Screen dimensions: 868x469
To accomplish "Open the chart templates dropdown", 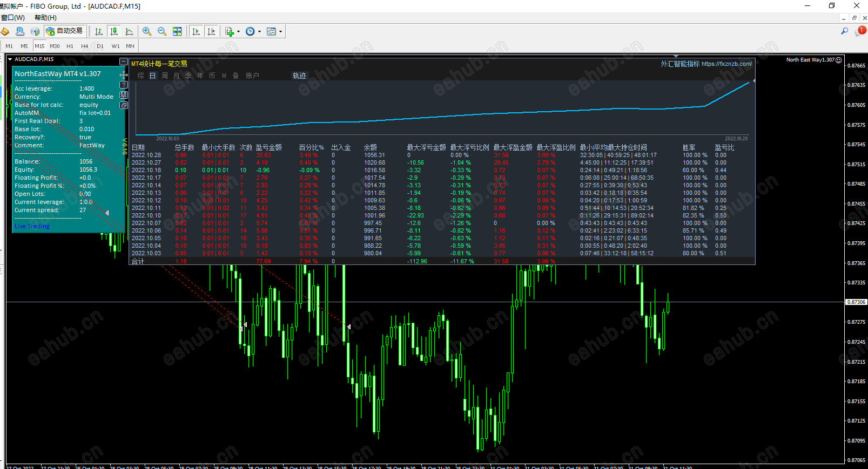I will click(280, 32).
